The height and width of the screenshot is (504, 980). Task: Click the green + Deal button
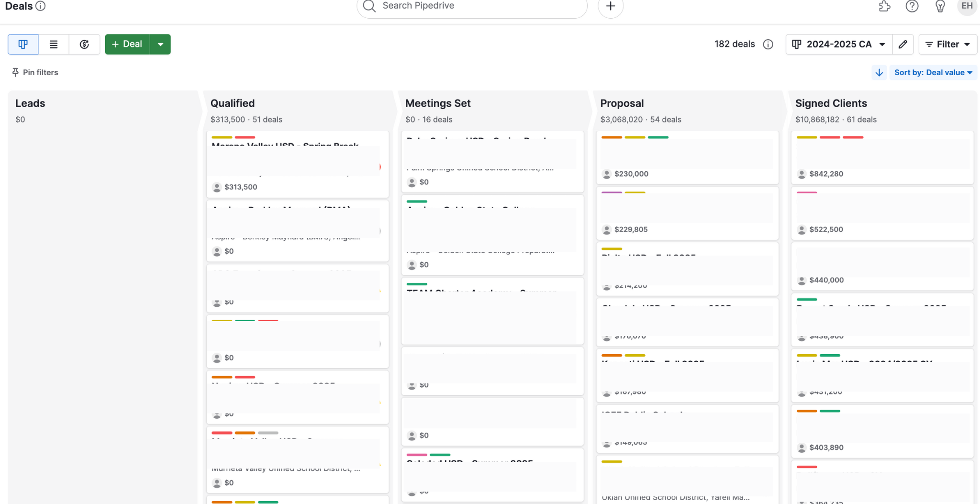pos(127,44)
